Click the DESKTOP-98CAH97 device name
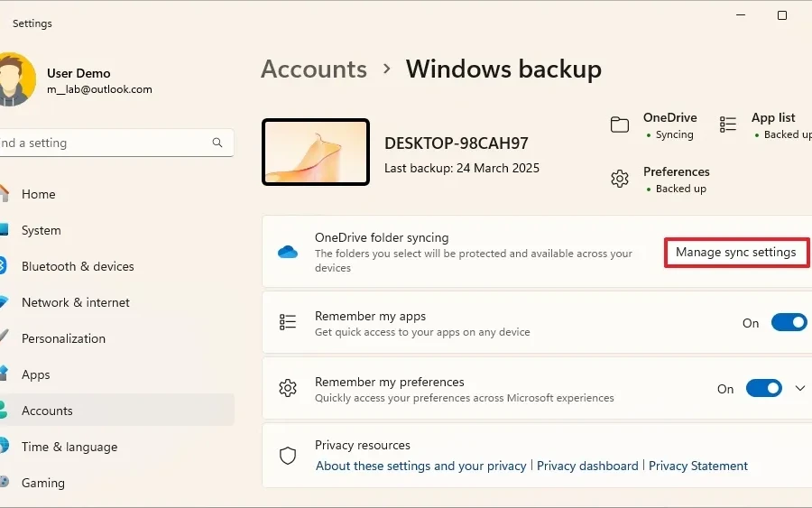Image resolution: width=812 pixels, height=508 pixels. click(457, 143)
